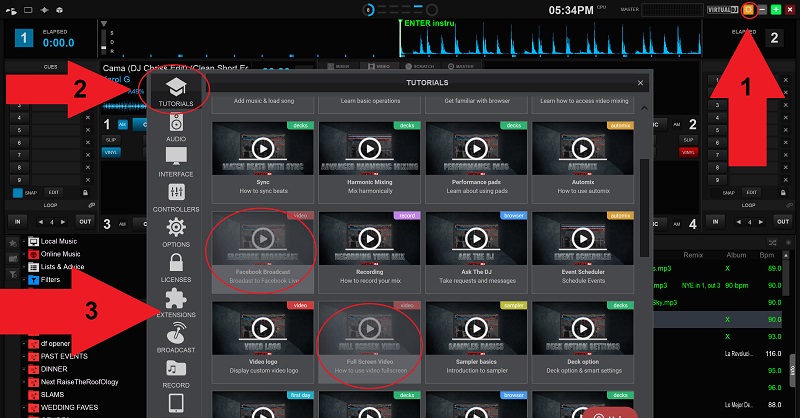Image resolution: width=800 pixels, height=418 pixels.
Task: Click the Online Music globe icon
Action: [34, 254]
